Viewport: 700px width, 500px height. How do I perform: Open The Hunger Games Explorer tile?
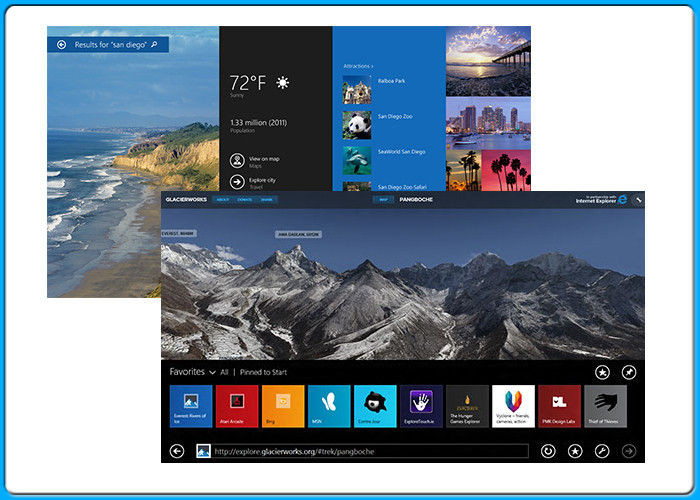click(467, 406)
